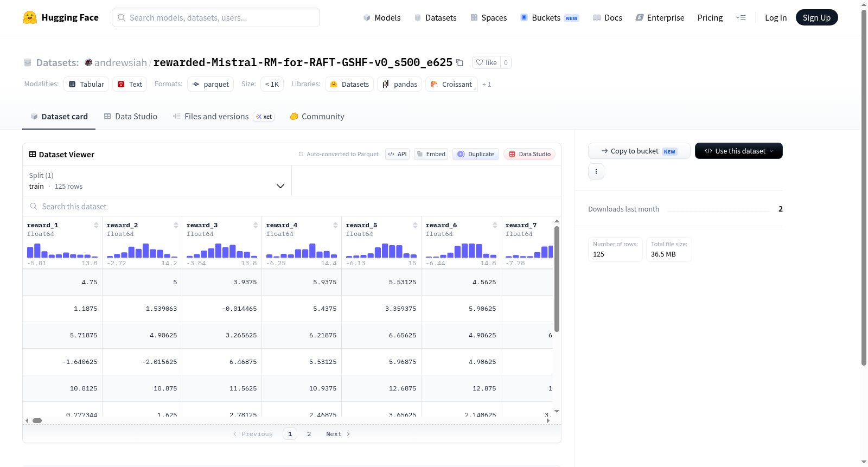The image size is (868, 467).
Task: Click the Duplicate button
Action: coord(476,154)
